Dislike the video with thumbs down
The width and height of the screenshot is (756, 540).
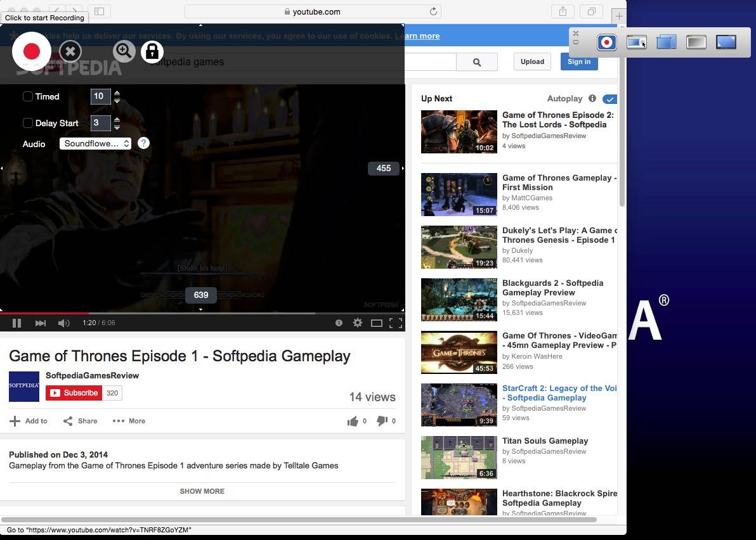(x=382, y=421)
